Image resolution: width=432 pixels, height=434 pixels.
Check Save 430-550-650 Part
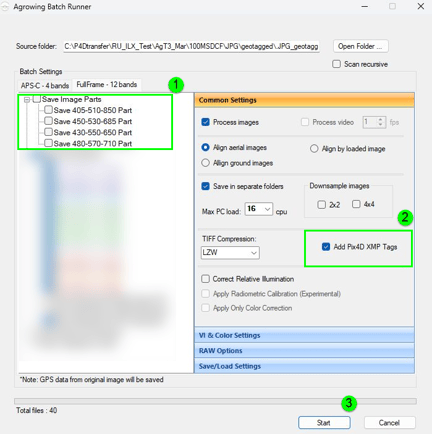(x=48, y=132)
